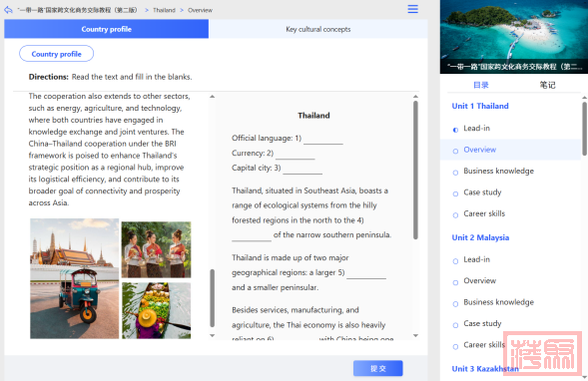Click the 'Directions:' instruction label
Screen dimensions: 588x381
click(x=48, y=77)
